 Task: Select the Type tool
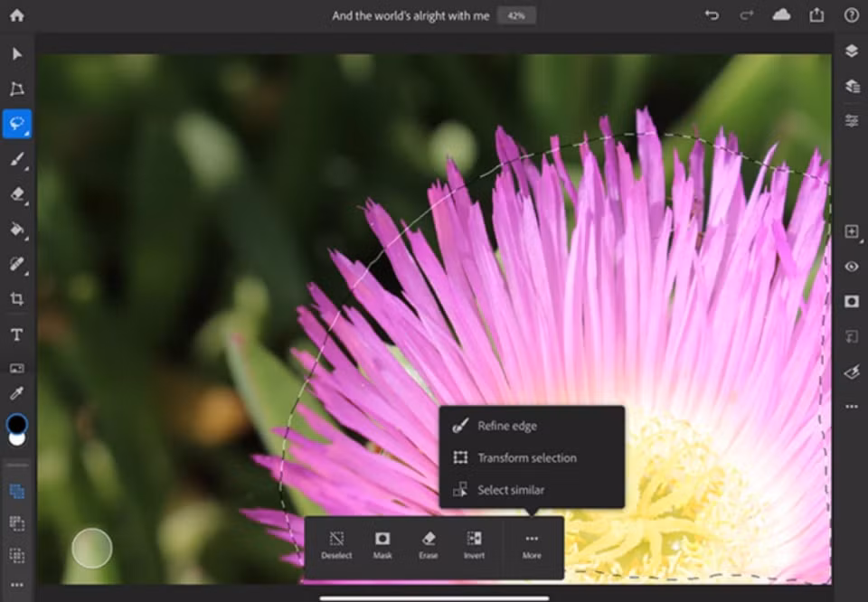pyautogui.click(x=17, y=334)
